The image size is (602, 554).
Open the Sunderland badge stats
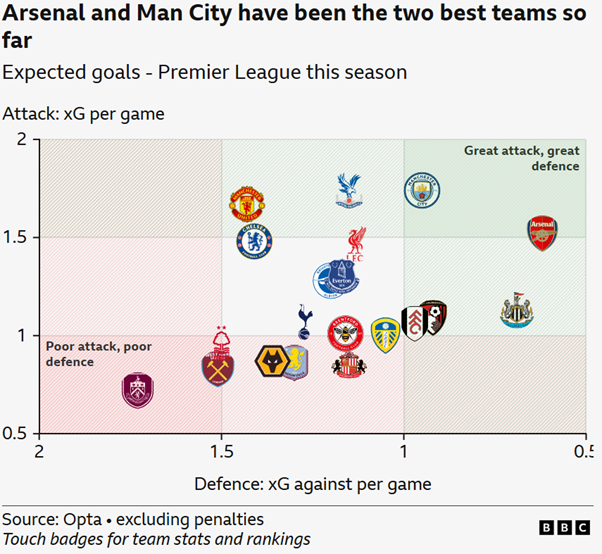[x=349, y=363]
